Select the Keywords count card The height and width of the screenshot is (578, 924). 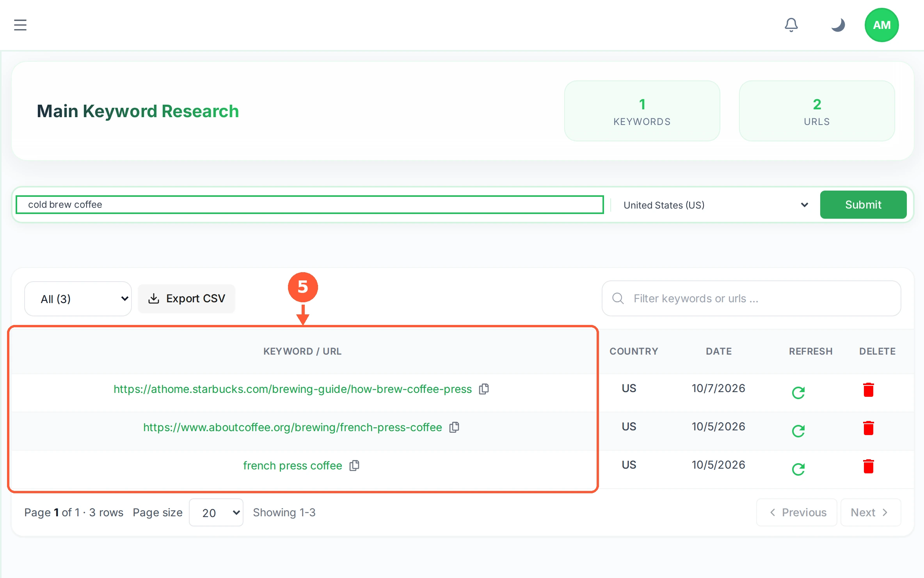pos(642,111)
